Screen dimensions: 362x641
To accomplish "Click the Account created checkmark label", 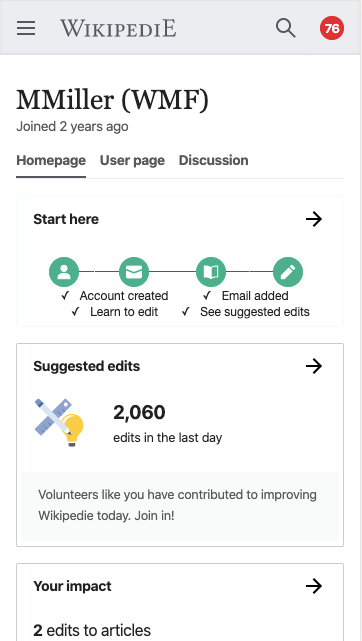I will click(x=124, y=296).
